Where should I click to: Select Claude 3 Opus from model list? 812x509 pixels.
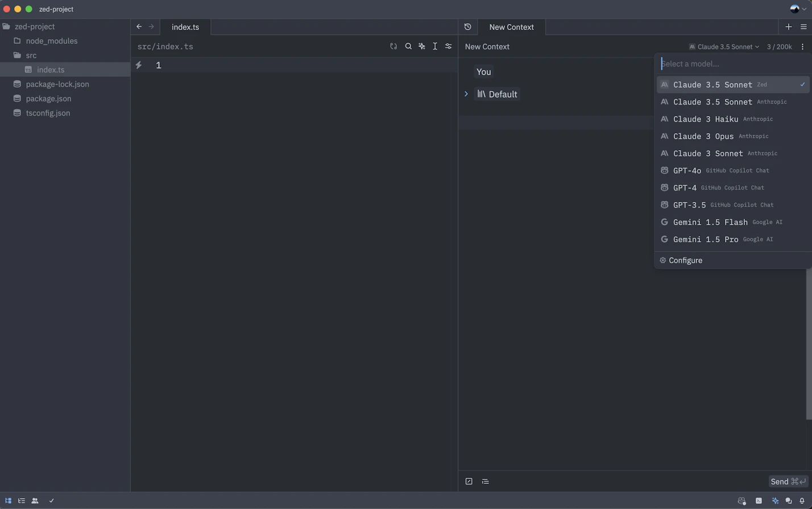(703, 136)
